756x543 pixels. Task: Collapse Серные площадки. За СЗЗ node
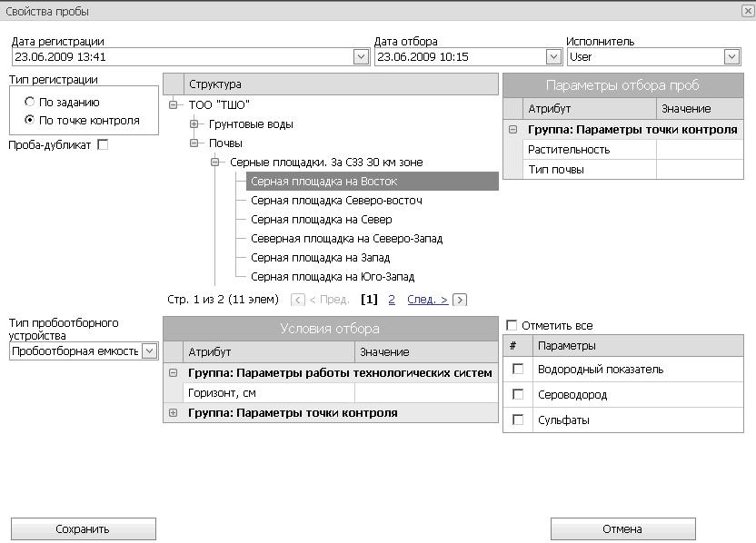tap(215, 163)
